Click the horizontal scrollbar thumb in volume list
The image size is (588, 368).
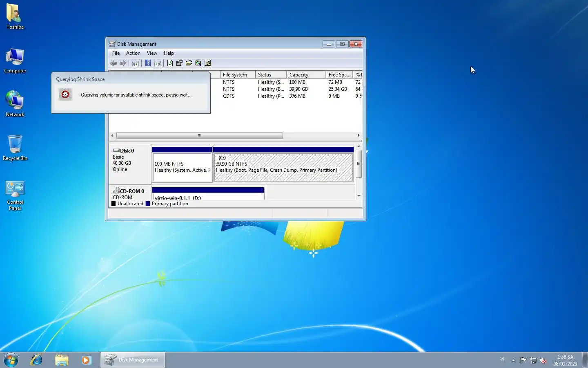pos(199,135)
